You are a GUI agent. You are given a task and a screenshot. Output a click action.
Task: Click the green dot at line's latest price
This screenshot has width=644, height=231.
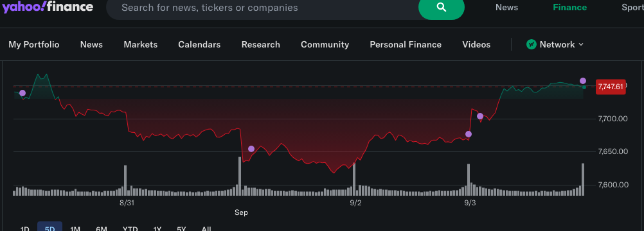click(584, 87)
